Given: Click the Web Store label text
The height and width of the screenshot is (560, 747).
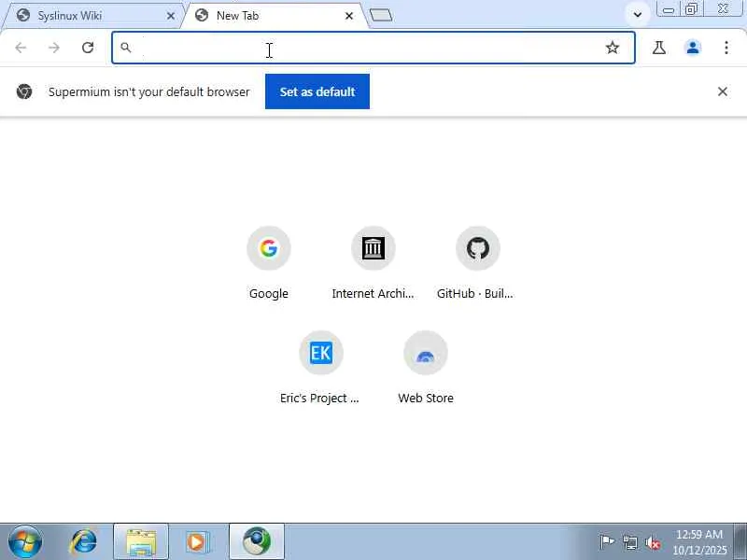Looking at the screenshot, I should pos(426,399).
